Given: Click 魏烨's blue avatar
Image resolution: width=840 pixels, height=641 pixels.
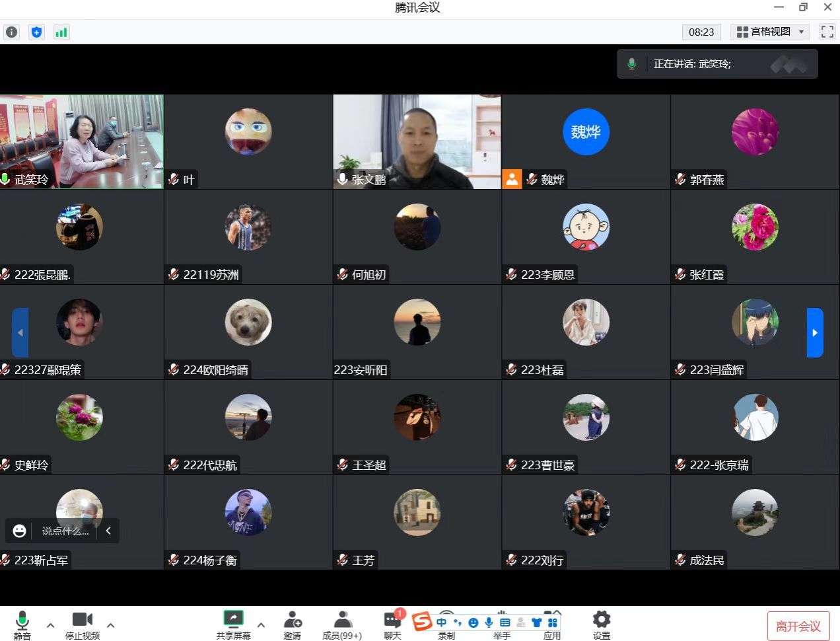Looking at the screenshot, I should [x=586, y=132].
